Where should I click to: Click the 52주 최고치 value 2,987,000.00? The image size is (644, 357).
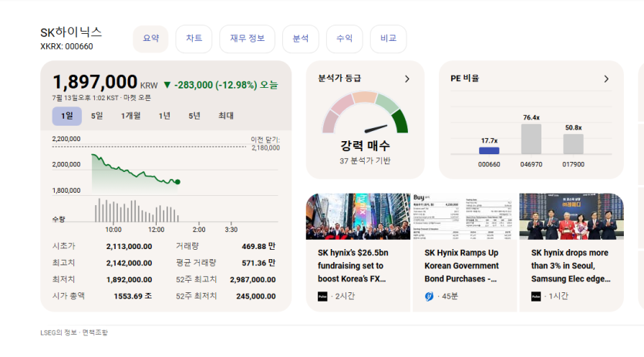point(253,280)
